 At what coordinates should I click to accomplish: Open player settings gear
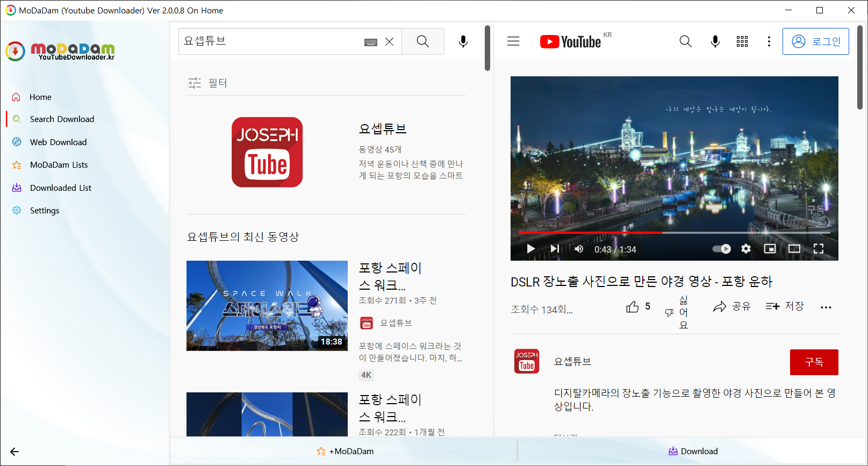click(x=746, y=249)
